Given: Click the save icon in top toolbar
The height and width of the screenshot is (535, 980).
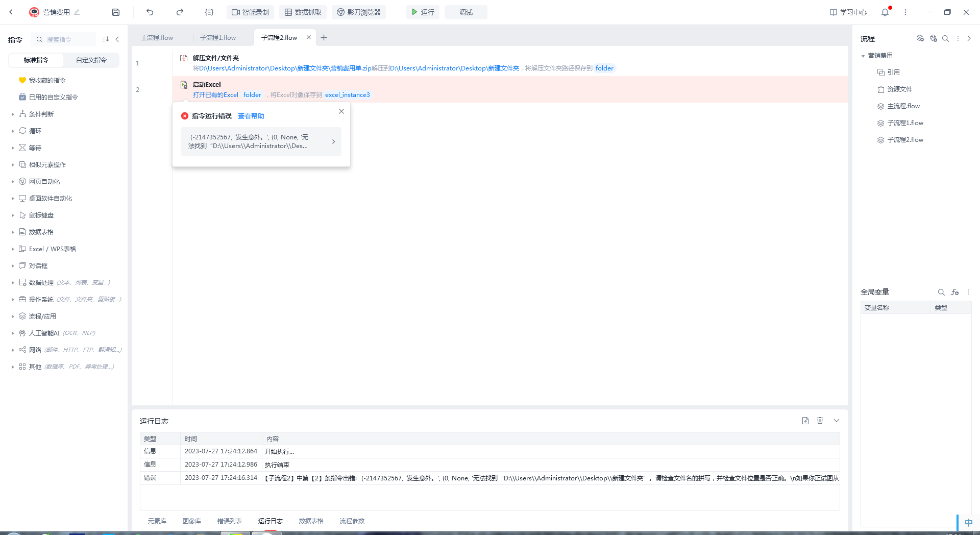Looking at the screenshot, I should (116, 12).
